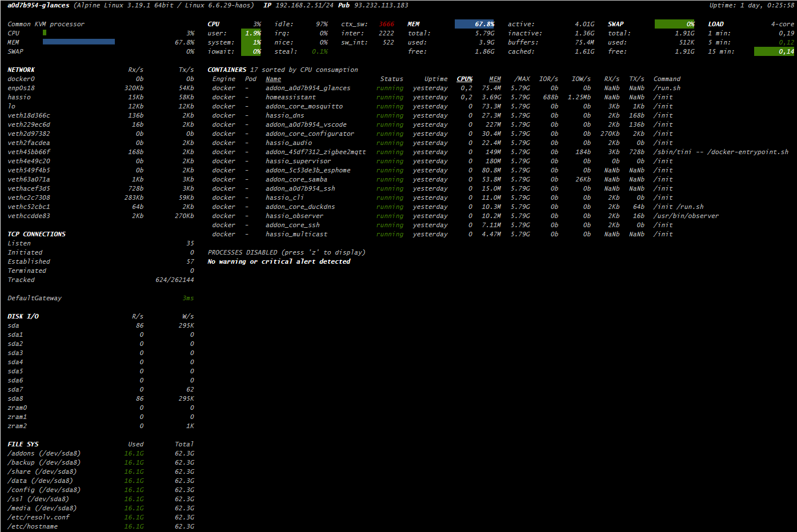
Task: Select container addon_core_ssh
Action: click(x=293, y=225)
